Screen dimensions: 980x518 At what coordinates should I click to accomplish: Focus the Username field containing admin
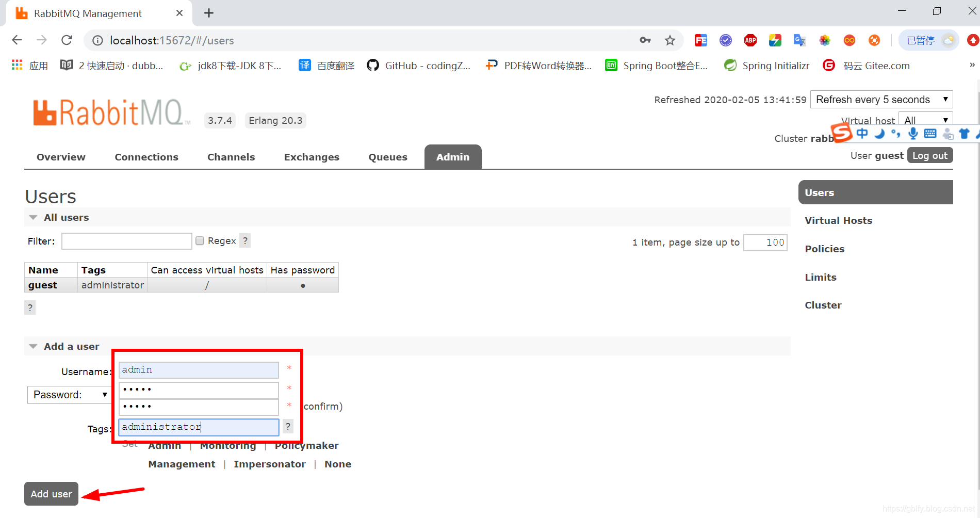(x=199, y=370)
